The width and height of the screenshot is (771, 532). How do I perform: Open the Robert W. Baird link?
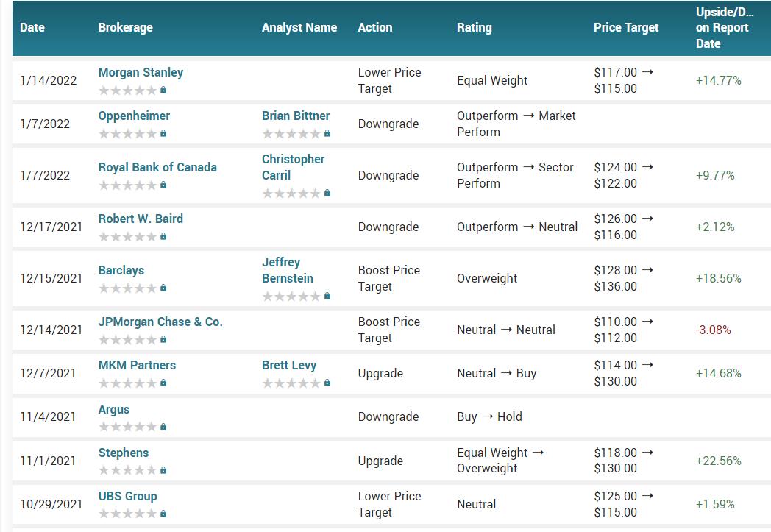[x=141, y=219]
